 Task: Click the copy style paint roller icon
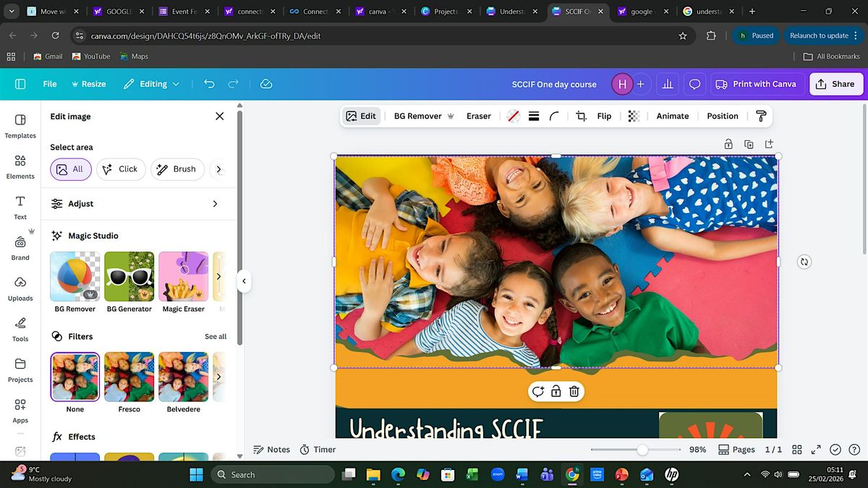tap(761, 116)
